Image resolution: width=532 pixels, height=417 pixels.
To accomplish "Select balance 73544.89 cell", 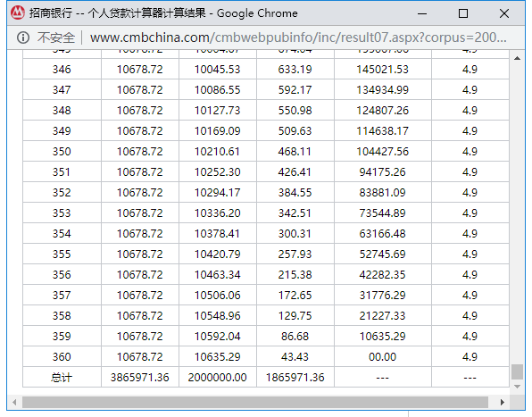I will click(x=382, y=213).
